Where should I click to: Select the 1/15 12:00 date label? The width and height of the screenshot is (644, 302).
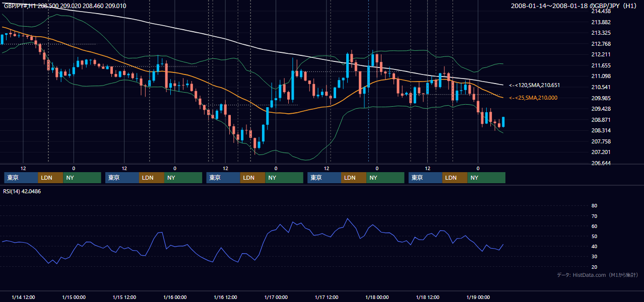click(124, 297)
